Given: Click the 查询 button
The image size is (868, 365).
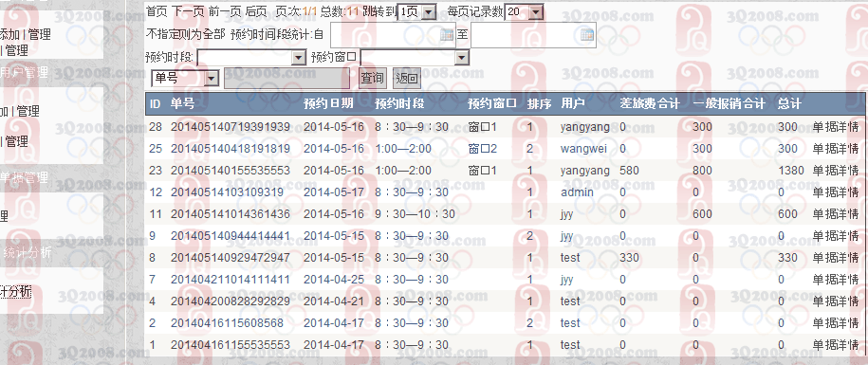Looking at the screenshot, I should point(372,79).
